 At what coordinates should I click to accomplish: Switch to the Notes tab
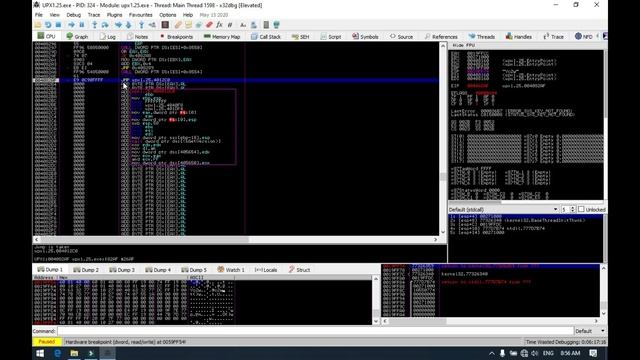click(x=138, y=36)
